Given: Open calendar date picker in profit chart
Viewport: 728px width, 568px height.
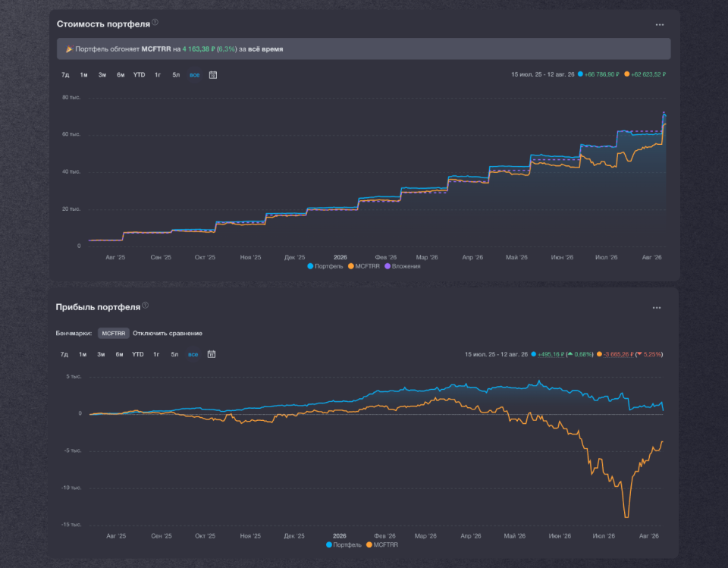Looking at the screenshot, I should pyautogui.click(x=212, y=354).
